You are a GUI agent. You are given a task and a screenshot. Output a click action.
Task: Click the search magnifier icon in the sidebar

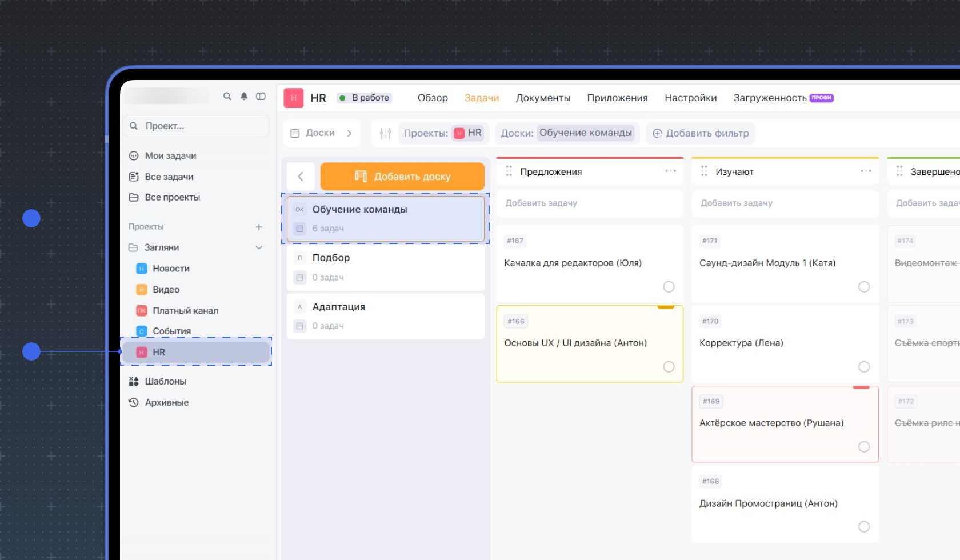tap(227, 96)
